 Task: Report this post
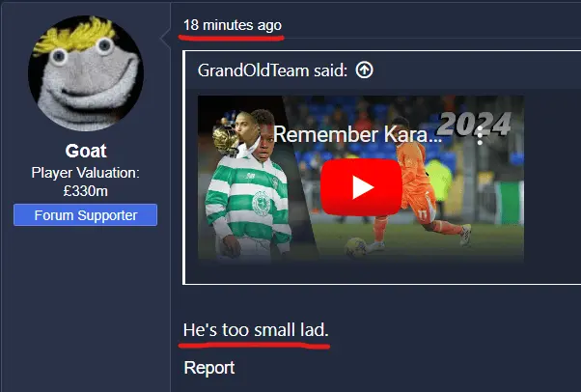(209, 368)
